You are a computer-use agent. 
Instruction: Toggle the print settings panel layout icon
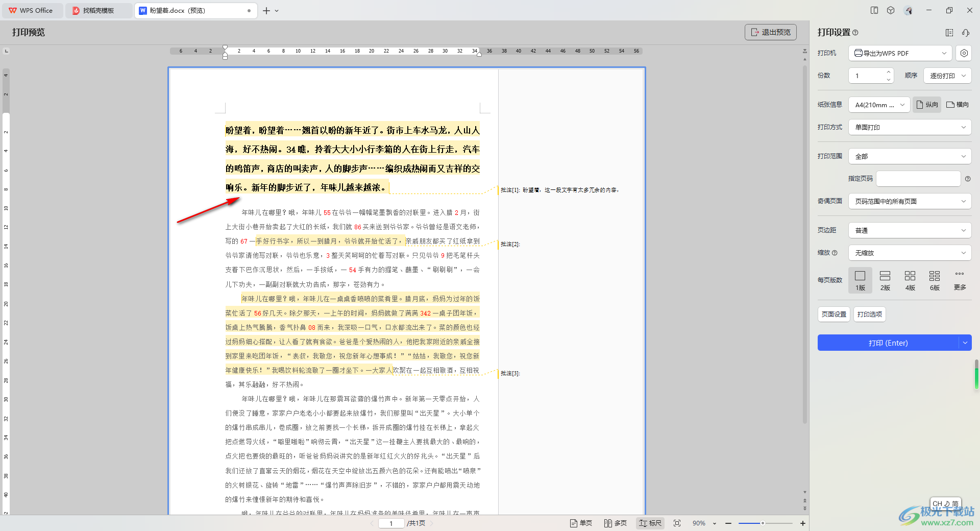tap(949, 33)
